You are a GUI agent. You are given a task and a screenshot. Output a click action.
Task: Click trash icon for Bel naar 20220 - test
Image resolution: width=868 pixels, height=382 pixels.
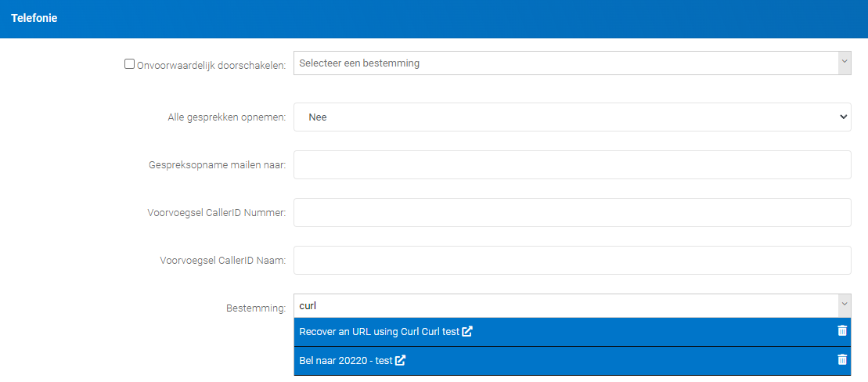842,360
